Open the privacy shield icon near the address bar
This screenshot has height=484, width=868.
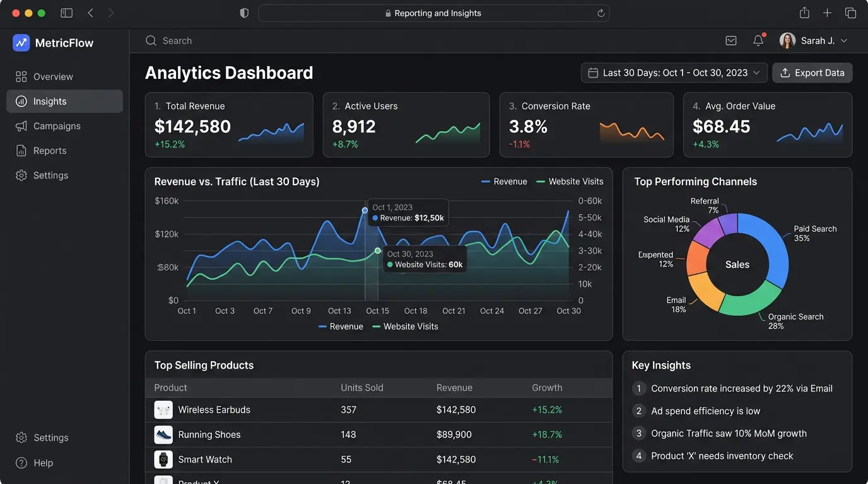click(244, 13)
